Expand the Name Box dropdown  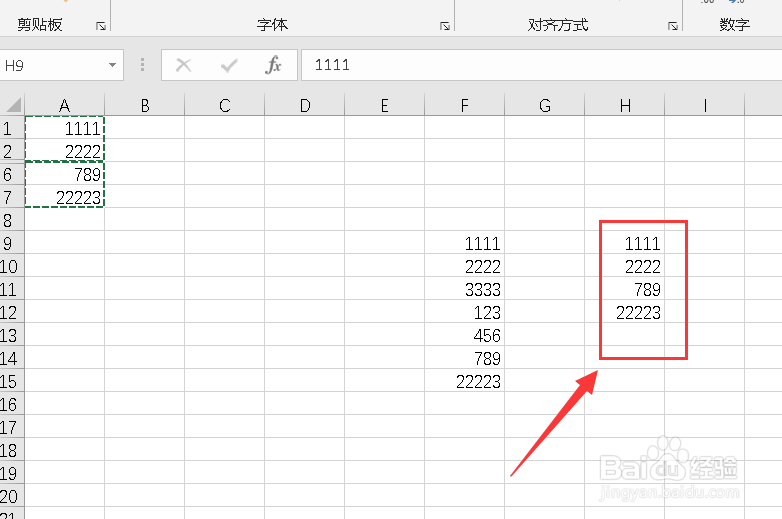point(112,65)
